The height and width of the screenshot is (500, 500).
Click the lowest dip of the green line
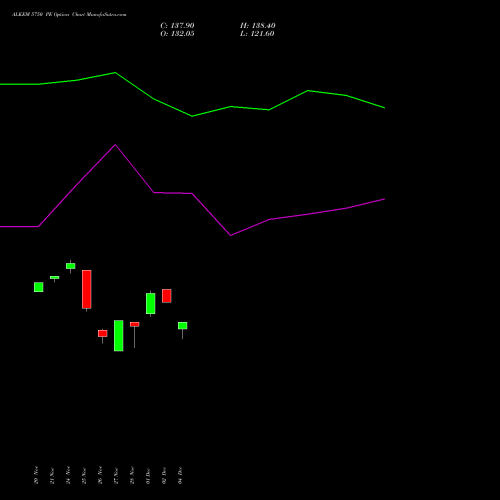coord(192,116)
